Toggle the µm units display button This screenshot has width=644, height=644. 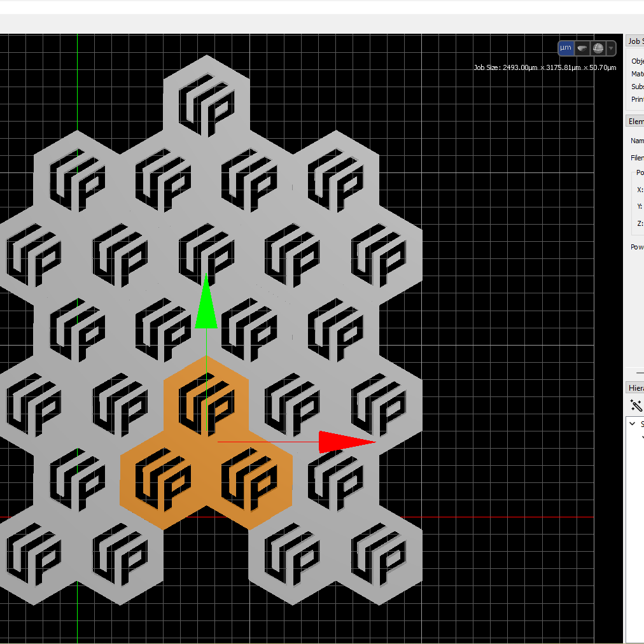(x=566, y=48)
